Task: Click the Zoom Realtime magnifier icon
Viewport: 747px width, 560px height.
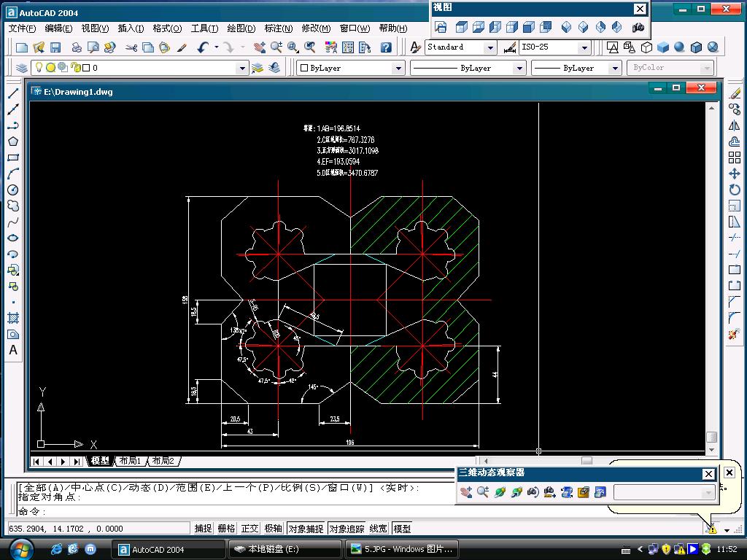Action: pos(276,47)
